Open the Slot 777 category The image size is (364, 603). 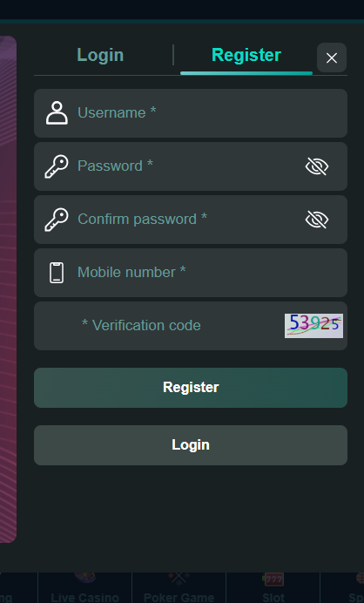[x=273, y=587]
